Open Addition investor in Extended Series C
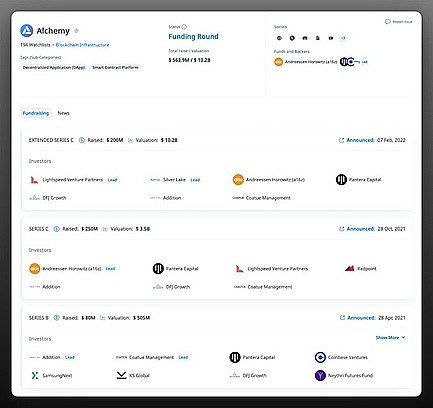 [166, 198]
